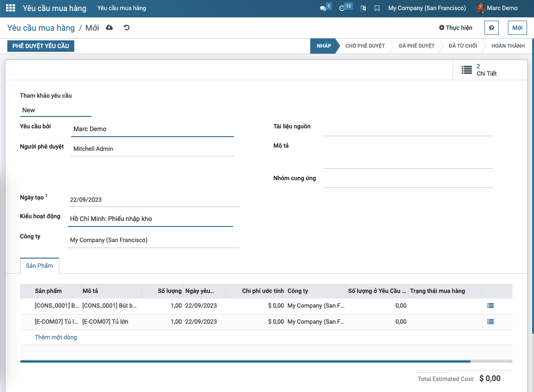Screen dimensions: 534x392
Task: Show tooltip for Ngày tạo help mark
Action: pos(46,195)
